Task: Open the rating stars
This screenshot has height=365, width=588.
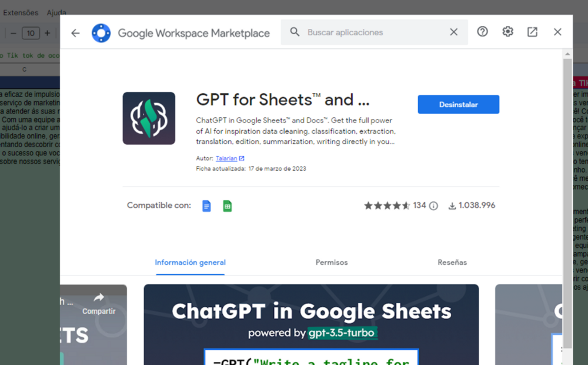Action: click(x=387, y=205)
